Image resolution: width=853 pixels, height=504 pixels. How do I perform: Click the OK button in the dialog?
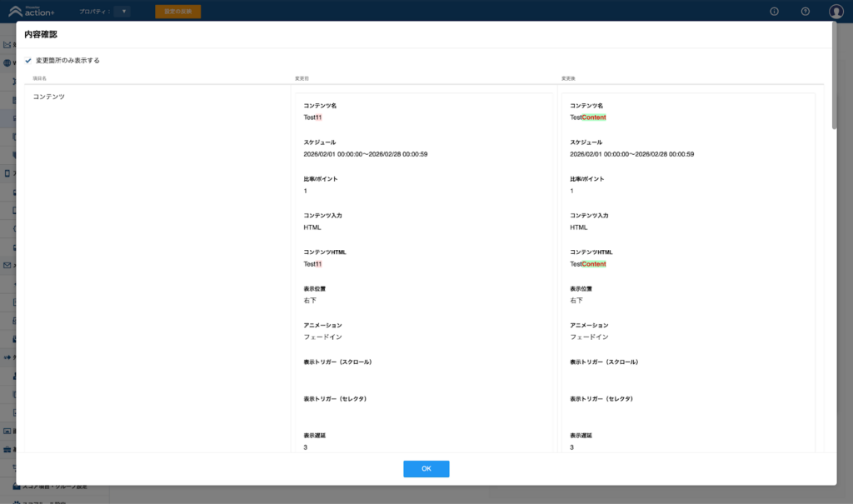pyautogui.click(x=426, y=469)
